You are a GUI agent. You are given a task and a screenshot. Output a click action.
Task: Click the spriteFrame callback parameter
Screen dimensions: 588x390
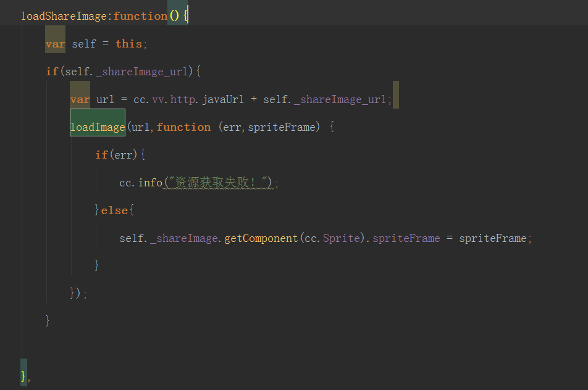coord(284,127)
